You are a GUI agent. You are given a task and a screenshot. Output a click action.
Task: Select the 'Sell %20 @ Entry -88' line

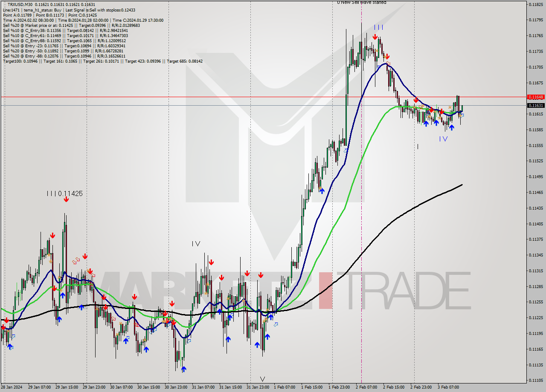tap(64, 56)
